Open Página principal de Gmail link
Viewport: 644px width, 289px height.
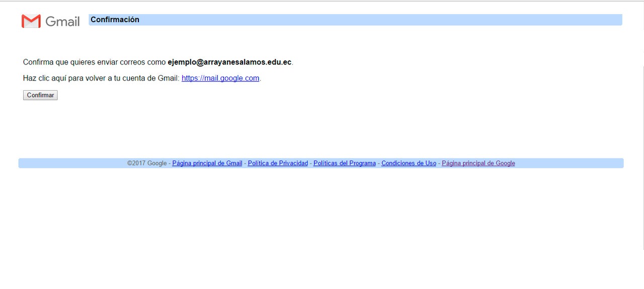coord(207,163)
